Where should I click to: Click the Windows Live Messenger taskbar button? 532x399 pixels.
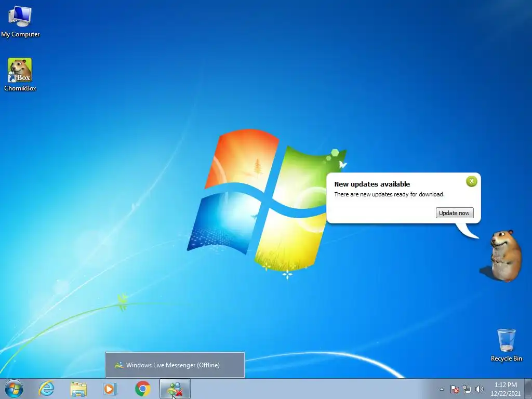tap(175, 389)
